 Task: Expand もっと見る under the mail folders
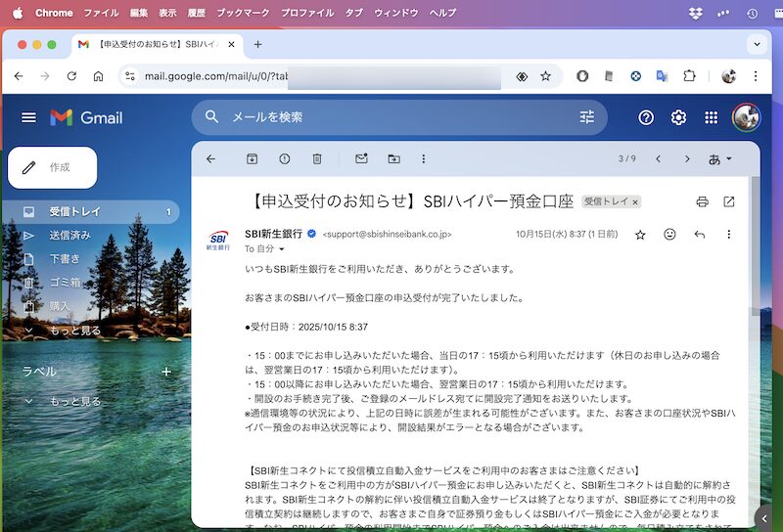click(x=74, y=331)
